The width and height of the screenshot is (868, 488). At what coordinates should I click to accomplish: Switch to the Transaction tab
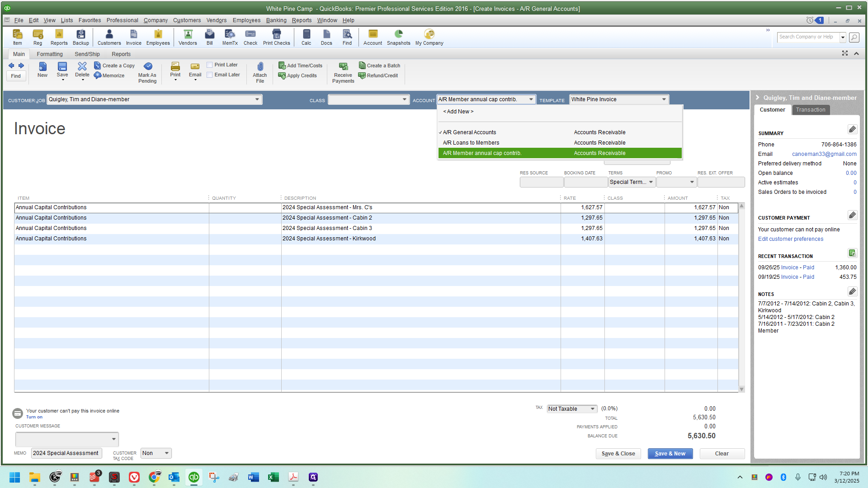tap(811, 110)
